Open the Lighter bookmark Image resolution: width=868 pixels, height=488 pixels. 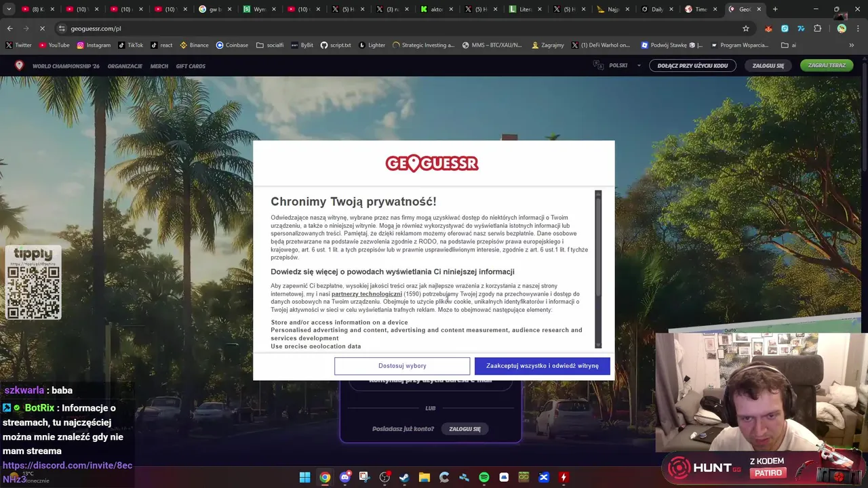click(x=372, y=45)
